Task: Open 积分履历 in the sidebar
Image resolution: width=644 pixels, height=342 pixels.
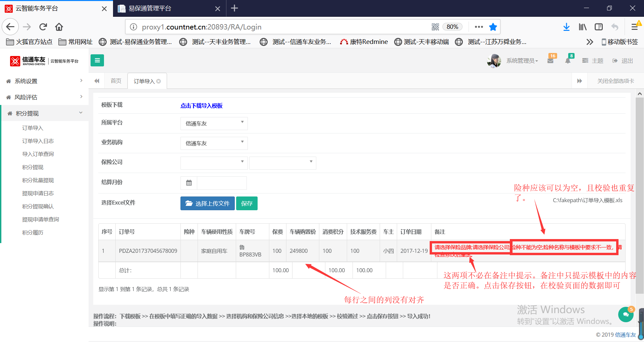Action: 33,233
